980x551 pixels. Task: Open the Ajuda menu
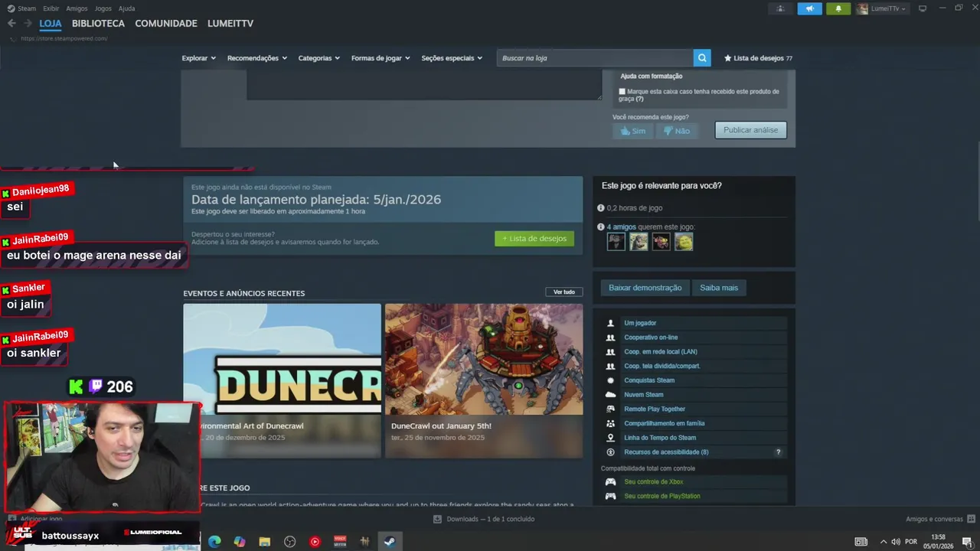(126, 8)
